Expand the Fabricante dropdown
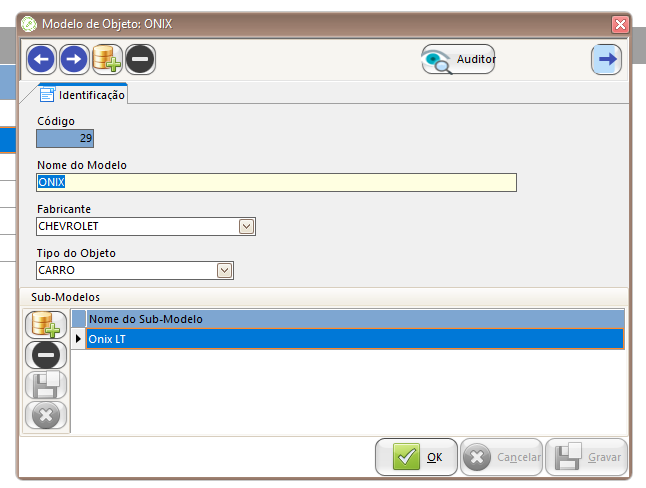646x488 pixels. [x=247, y=227]
